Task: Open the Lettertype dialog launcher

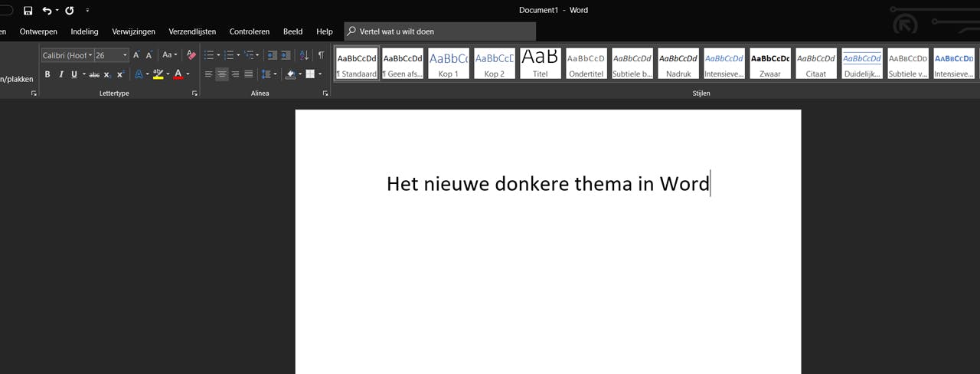Action: (x=194, y=93)
